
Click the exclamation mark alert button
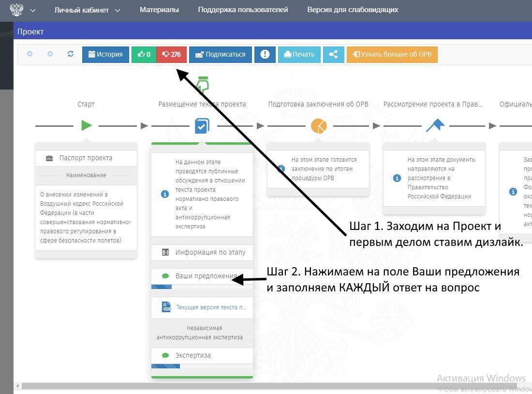click(265, 54)
